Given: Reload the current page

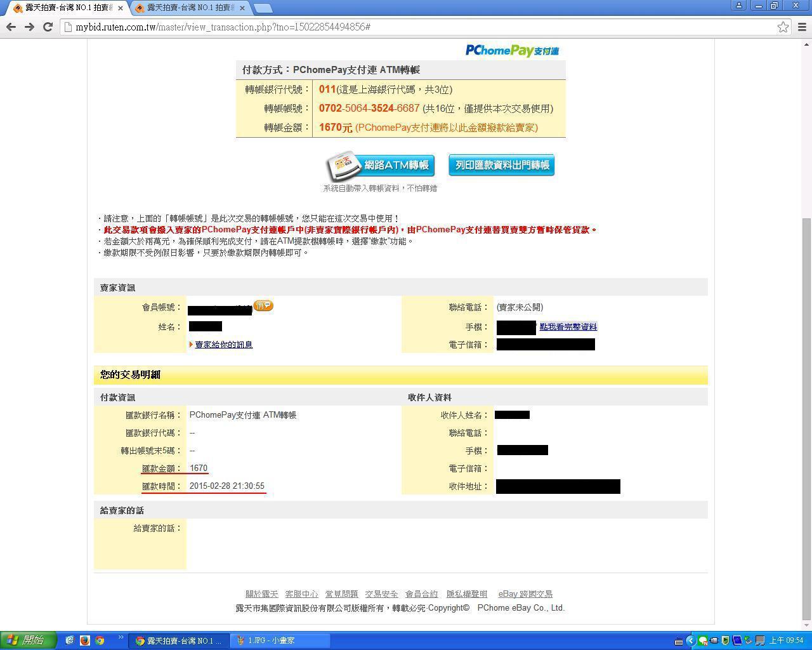Looking at the screenshot, I should tap(48, 27).
